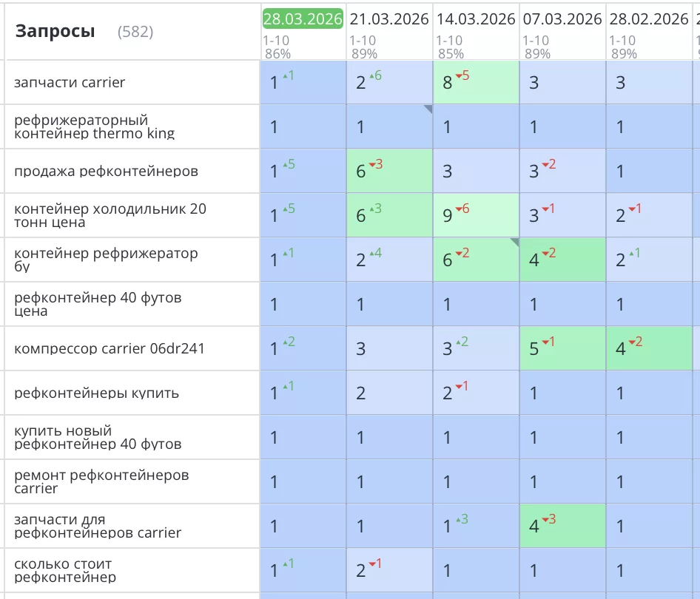Click the 07.03.2026 date column header
This screenshot has height=599, width=700.
(562, 19)
